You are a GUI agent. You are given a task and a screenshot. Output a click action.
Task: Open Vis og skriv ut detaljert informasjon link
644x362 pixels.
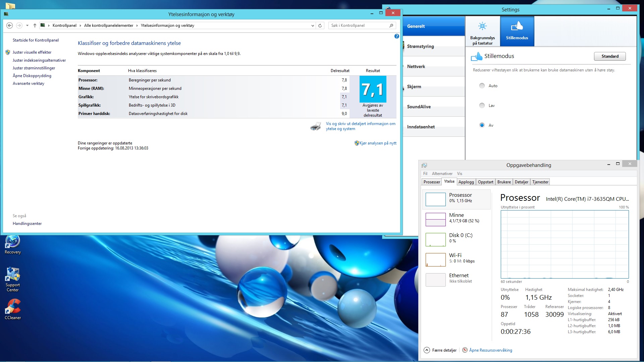pos(361,126)
